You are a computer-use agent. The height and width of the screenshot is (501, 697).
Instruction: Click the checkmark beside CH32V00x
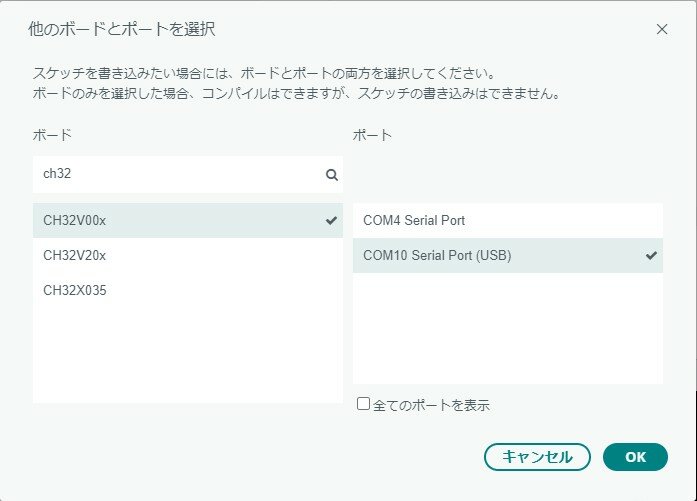coord(332,221)
